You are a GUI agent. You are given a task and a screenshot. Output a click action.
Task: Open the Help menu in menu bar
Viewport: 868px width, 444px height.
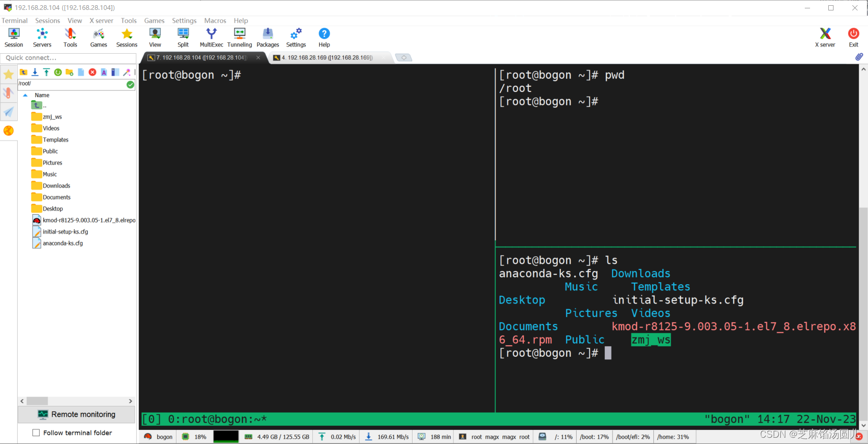point(241,20)
